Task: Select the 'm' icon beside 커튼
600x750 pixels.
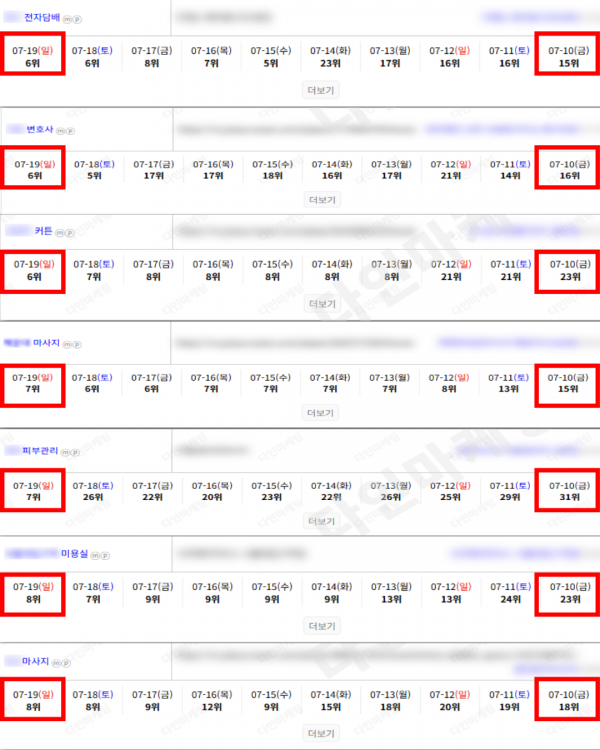Action: click(x=60, y=233)
